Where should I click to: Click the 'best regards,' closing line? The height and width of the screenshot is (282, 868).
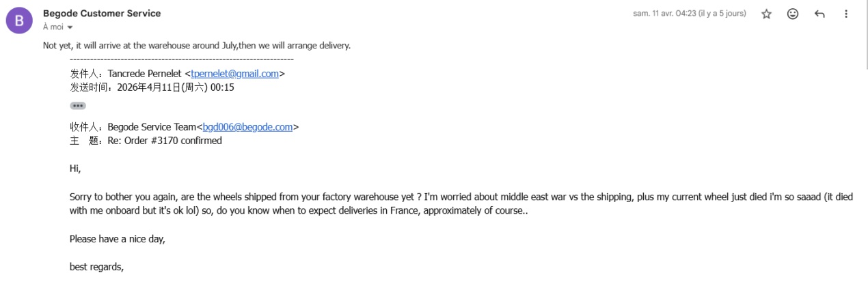[96, 266]
